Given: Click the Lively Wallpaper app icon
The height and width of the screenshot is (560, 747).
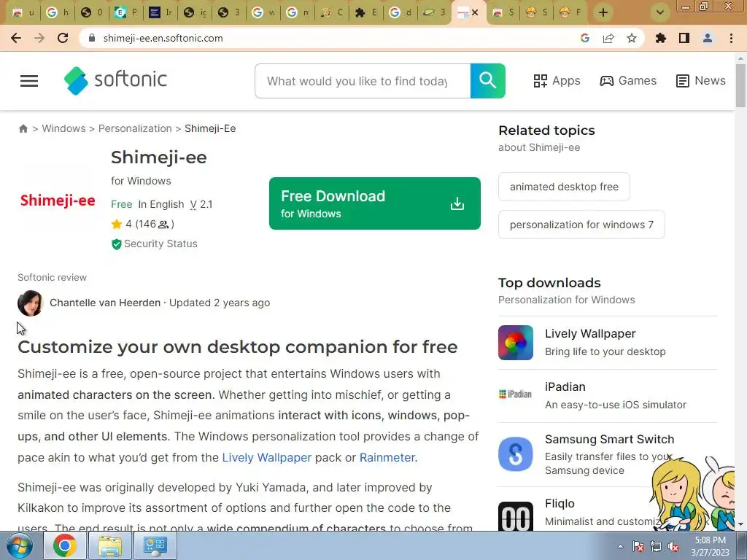Looking at the screenshot, I should [x=516, y=343].
